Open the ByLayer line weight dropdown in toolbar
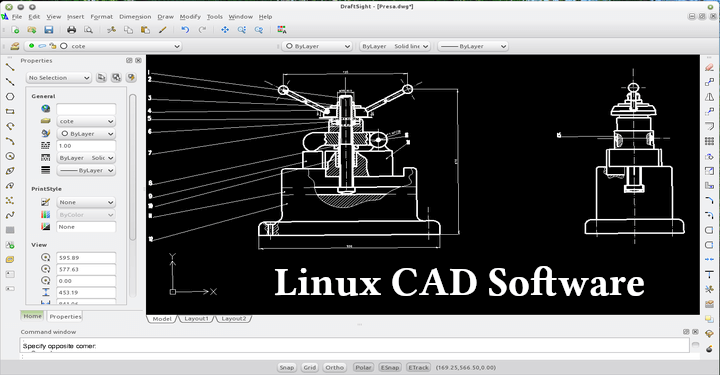The width and height of the screenshot is (720, 375). coord(472,46)
